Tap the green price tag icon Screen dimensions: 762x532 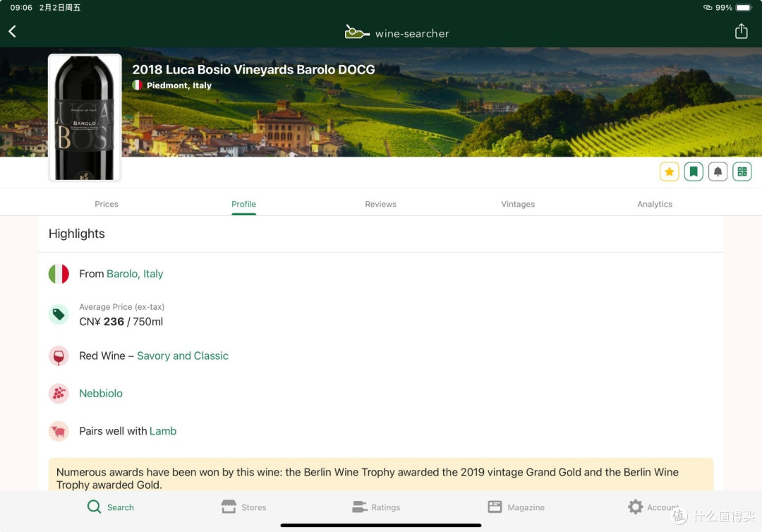coord(59,315)
